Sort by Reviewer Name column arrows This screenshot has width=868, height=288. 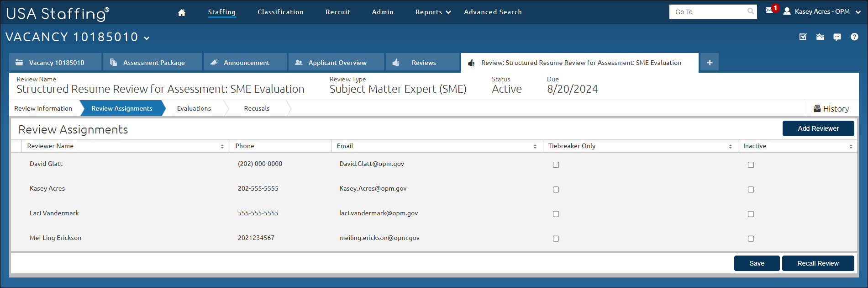222,146
